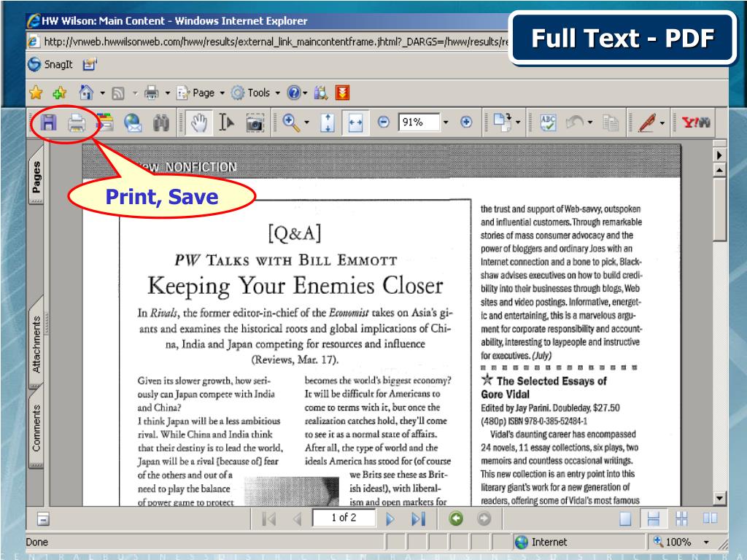
Task: Click the Rotate page document icon
Action: (502, 122)
